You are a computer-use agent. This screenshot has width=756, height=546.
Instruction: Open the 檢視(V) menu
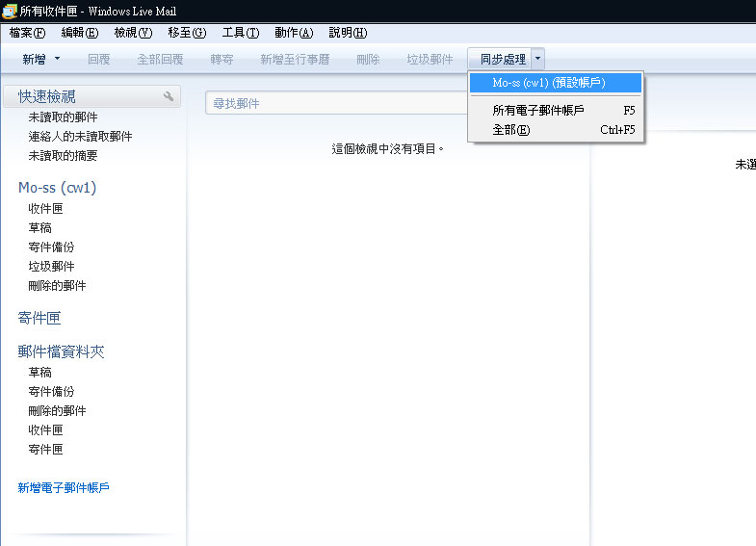point(133,33)
